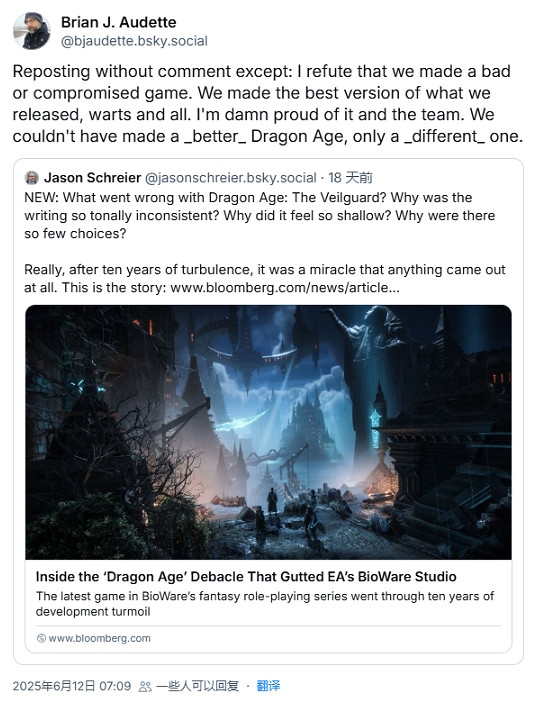536x703 pixels.
Task: Click the 2025年6月12日 07:09 timestamp
Action: [x=72, y=686]
